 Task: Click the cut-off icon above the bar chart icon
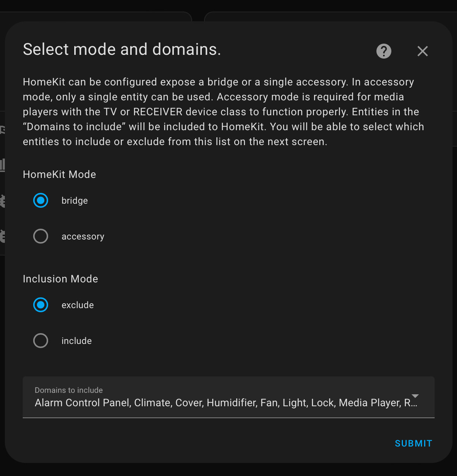tap(2, 130)
